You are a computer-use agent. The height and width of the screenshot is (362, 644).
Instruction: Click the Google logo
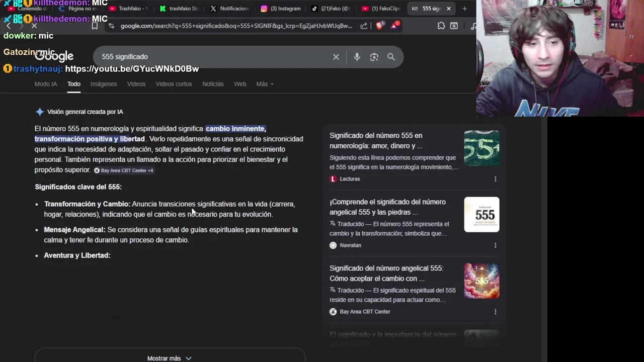pyautogui.click(x=54, y=56)
